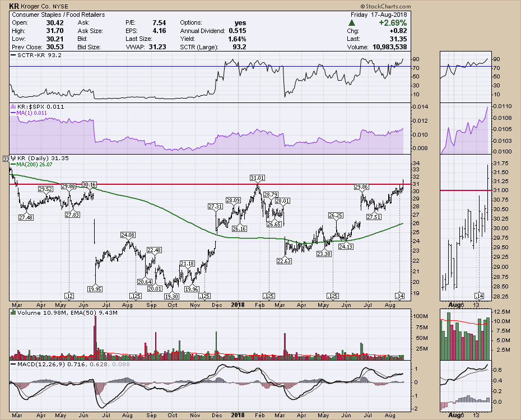Click the Chg +0.82 value
The height and width of the screenshot is (420, 521).
[399, 31]
